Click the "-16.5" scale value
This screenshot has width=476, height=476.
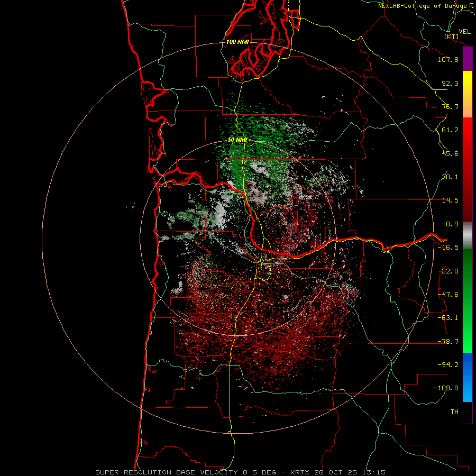448,248
